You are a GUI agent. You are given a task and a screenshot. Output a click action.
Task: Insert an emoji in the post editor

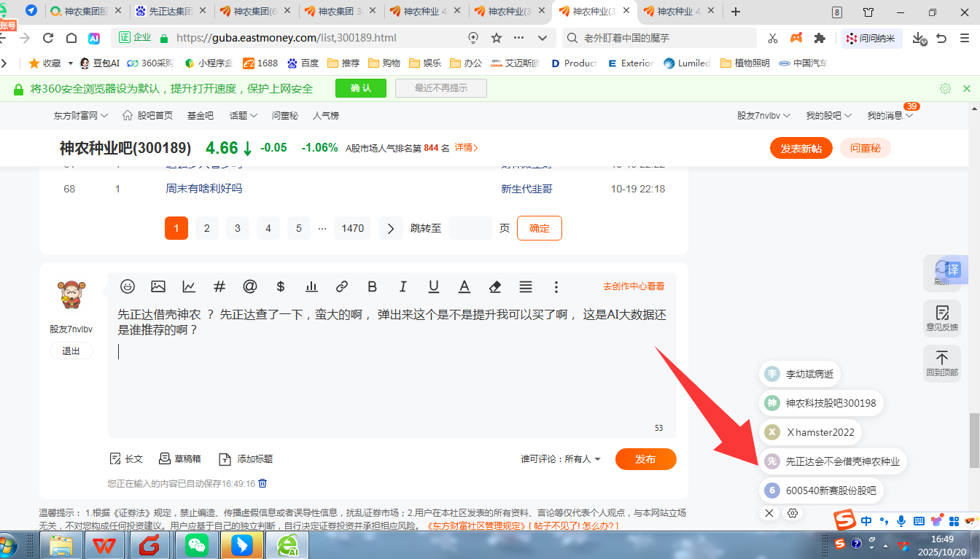tap(128, 286)
